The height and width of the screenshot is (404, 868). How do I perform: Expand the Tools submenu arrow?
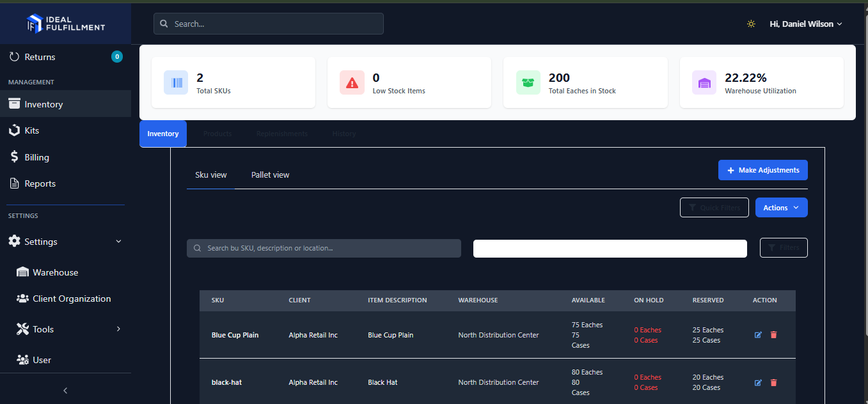(118, 329)
